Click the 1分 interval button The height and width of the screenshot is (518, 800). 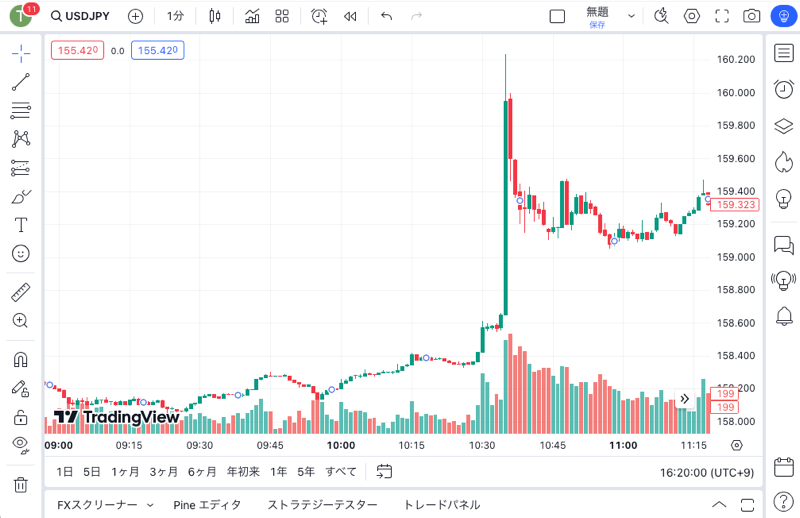pyautogui.click(x=175, y=16)
